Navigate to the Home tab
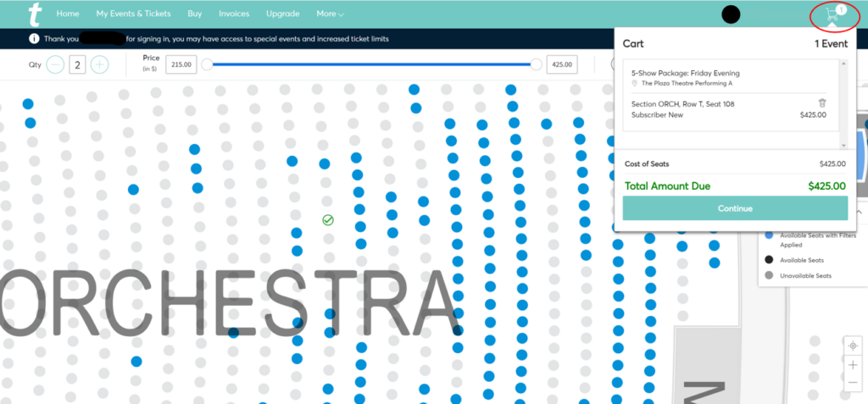The width and height of the screenshot is (868, 404). click(68, 14)
